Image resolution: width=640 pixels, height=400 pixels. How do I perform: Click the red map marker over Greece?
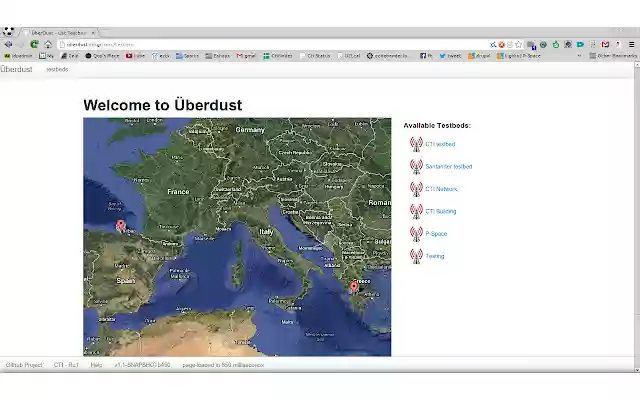(x=353, y=286)
